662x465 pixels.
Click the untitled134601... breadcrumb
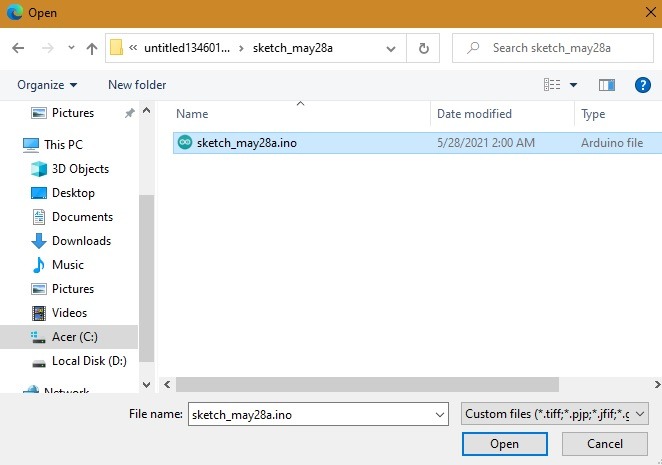point(187,48)
